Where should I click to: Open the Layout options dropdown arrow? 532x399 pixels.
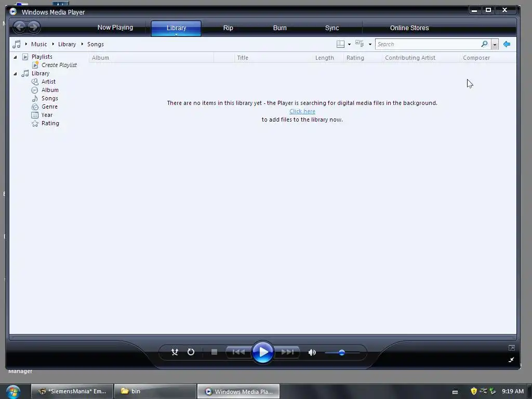349,45
